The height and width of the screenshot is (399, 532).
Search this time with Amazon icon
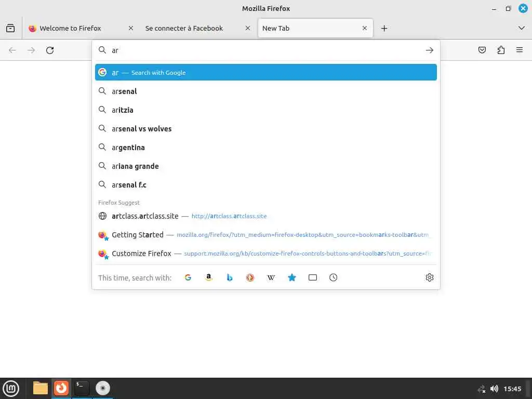point(209,277)
